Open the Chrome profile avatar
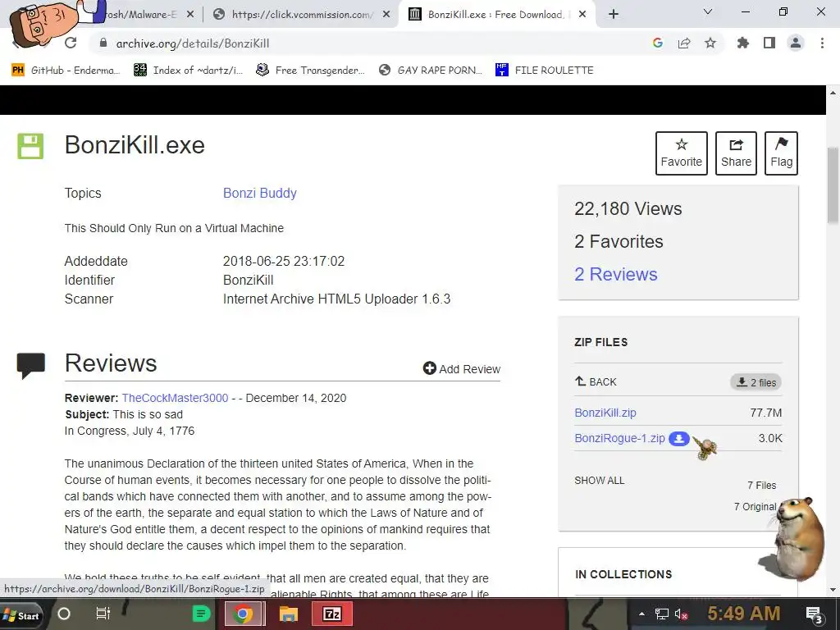 click(x=796, y=43)
